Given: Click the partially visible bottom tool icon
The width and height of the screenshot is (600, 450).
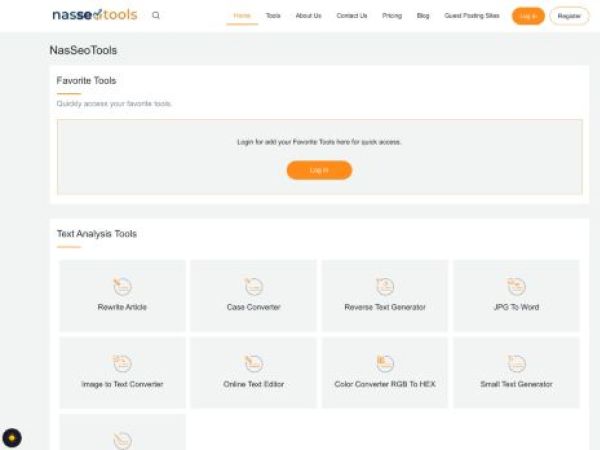Looking at the screenshot, I should tap(122, 440).
